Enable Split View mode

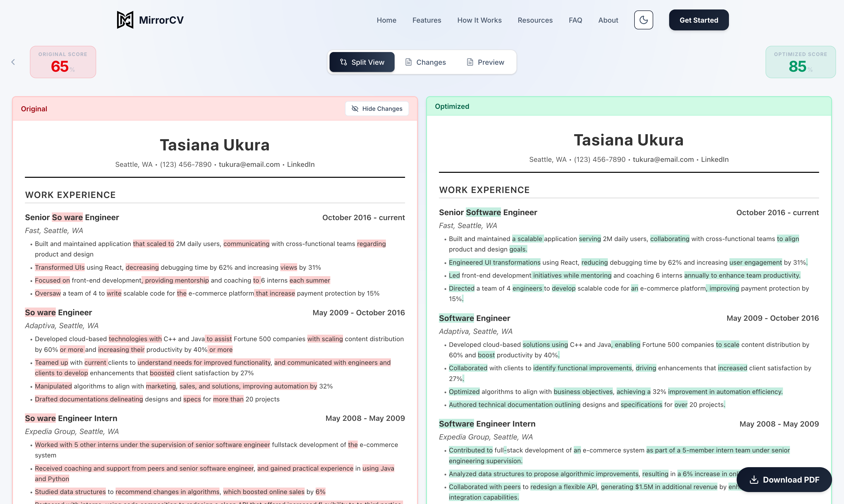coord(361,62)
